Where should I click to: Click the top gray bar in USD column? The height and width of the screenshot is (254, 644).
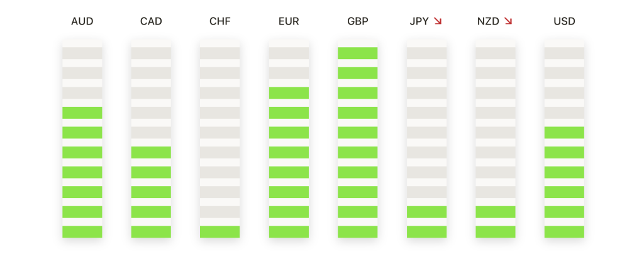point(564,53)
